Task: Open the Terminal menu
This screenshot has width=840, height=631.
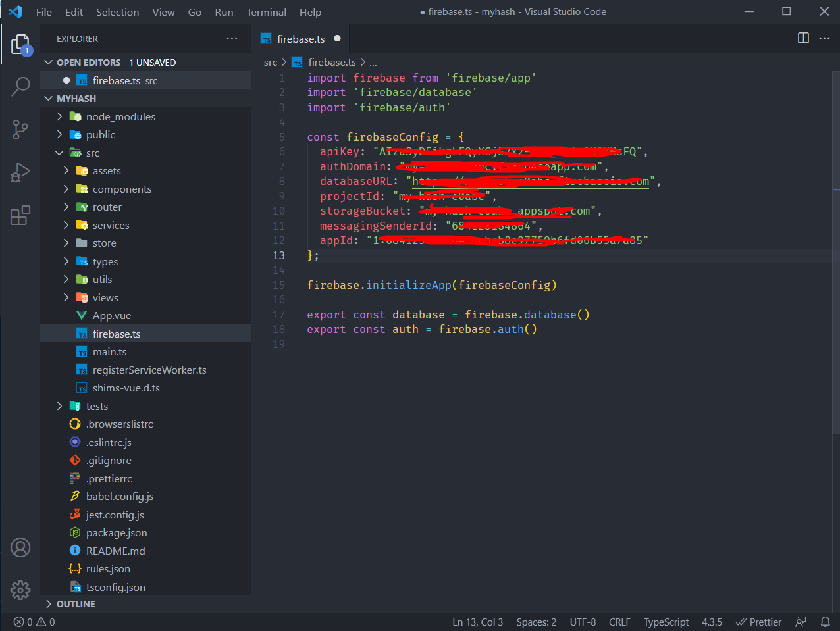Action: (x=266, y=12)
